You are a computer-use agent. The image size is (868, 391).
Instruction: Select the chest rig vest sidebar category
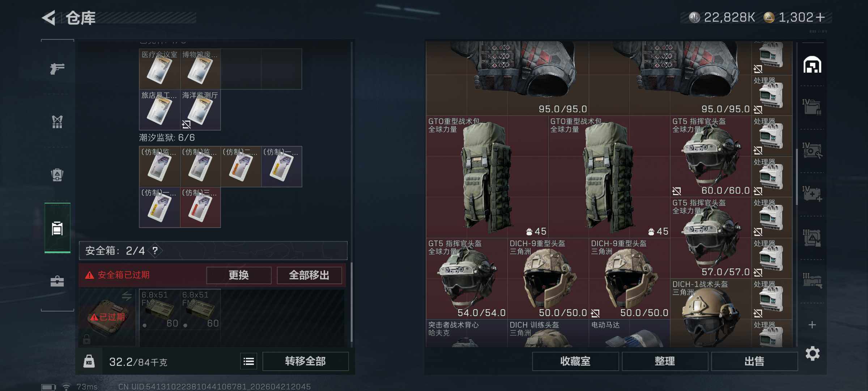[57, 122]
